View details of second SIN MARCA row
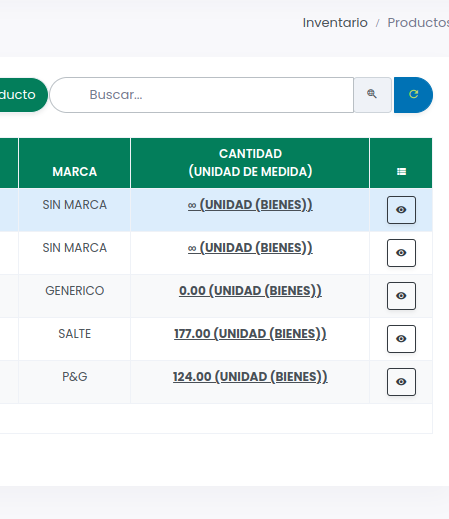The width and height of the screenshot is (449, 519). 401,253
